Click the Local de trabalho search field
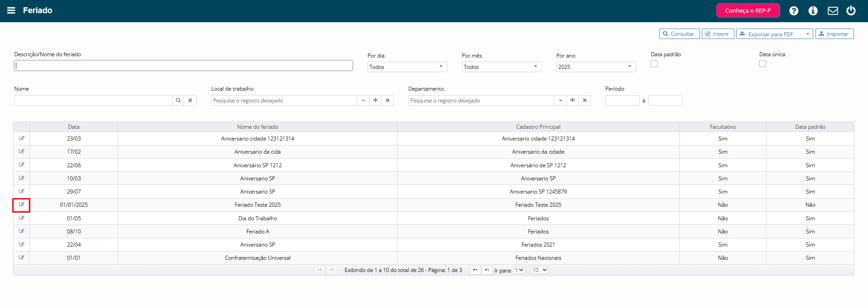This screenshot has height=306, width=868. (x=284, y=100)
